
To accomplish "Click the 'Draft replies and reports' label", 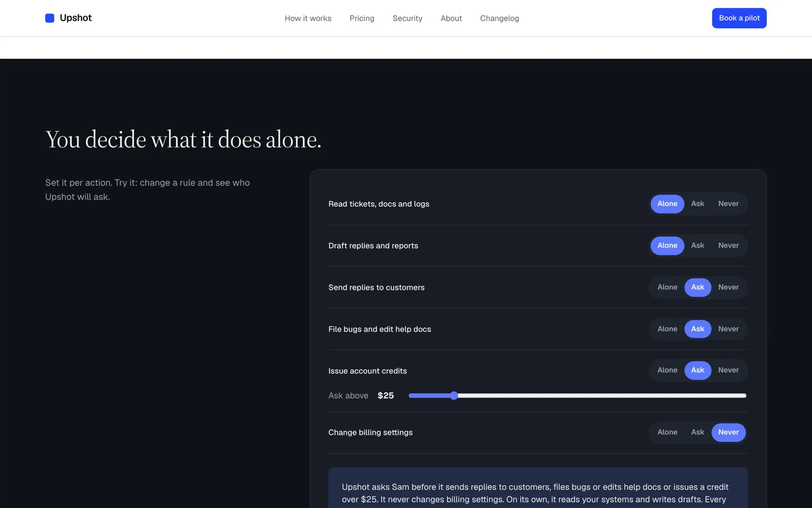I will pos(373,246).
